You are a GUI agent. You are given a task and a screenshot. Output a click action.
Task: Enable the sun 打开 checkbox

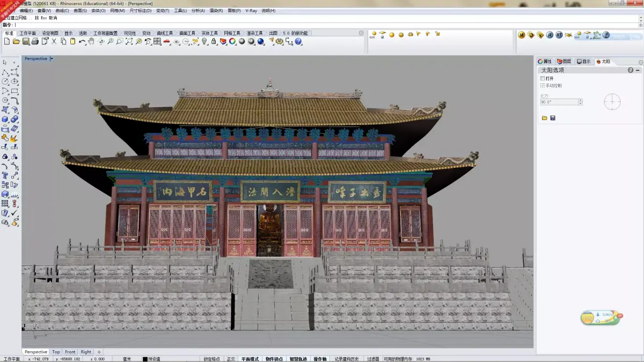point(543,78)
